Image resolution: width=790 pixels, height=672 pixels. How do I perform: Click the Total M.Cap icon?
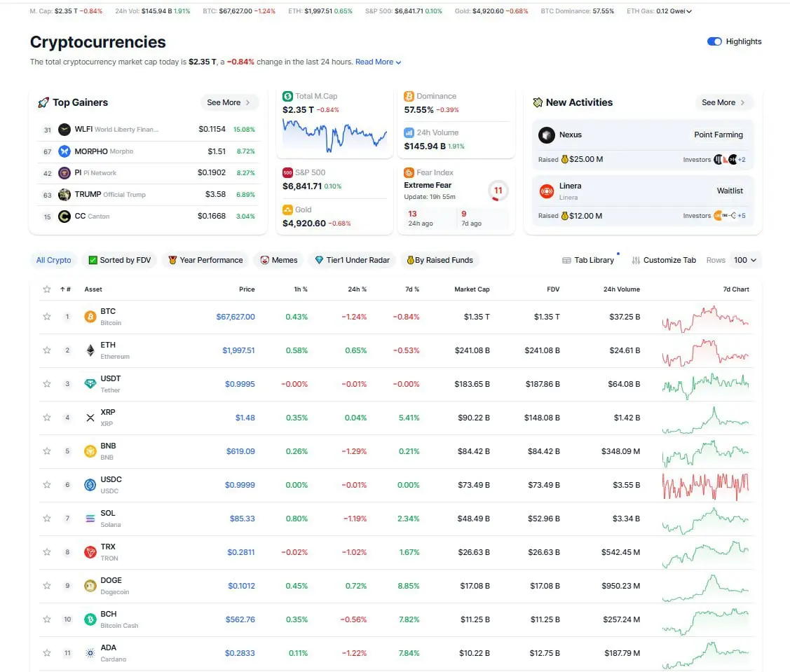pos(287,96)
